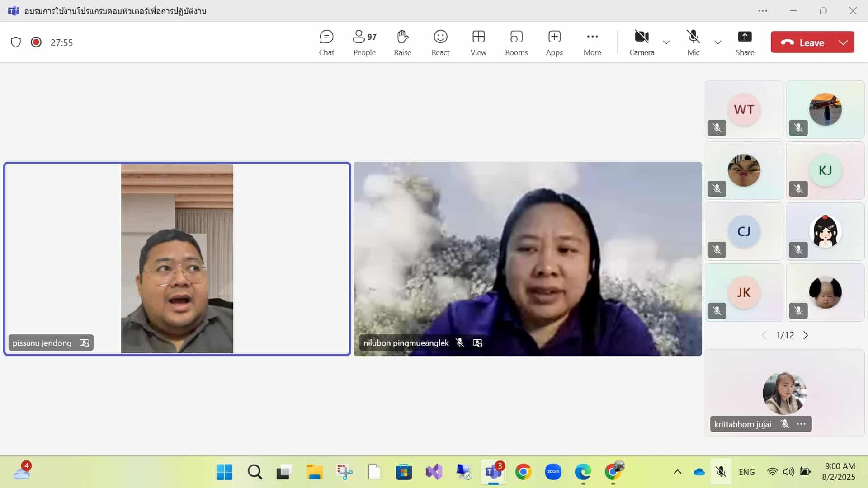
Task: Open the Chat panel
Action: (x=326, y=42)
